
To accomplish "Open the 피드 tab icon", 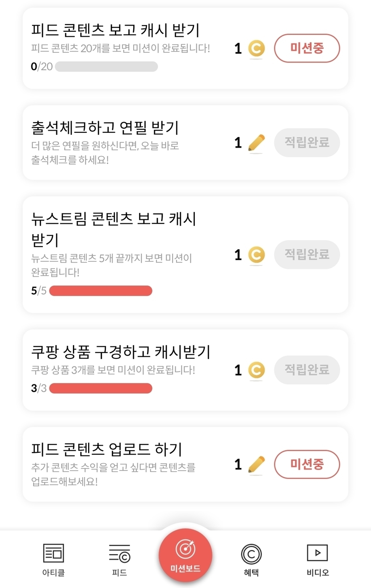I will pos(119,554).
